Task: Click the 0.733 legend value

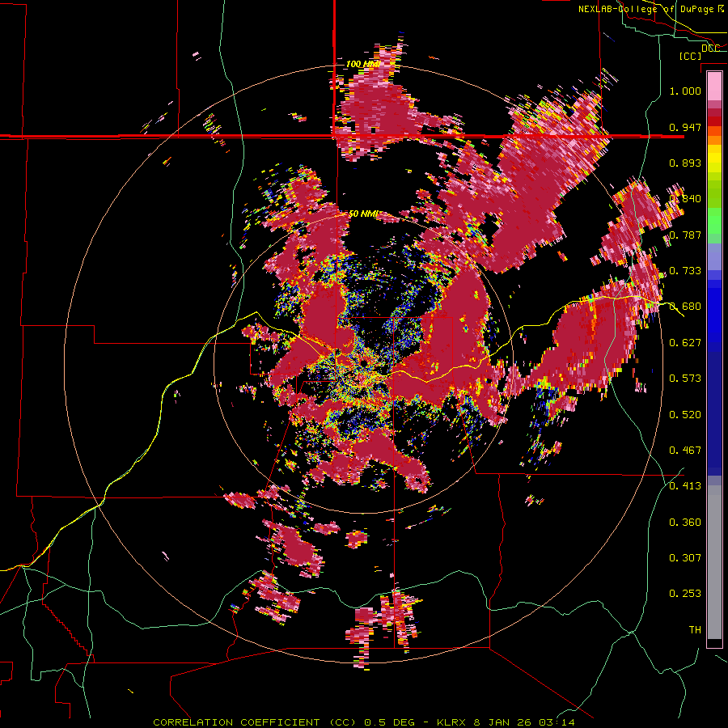Action: 685,271
